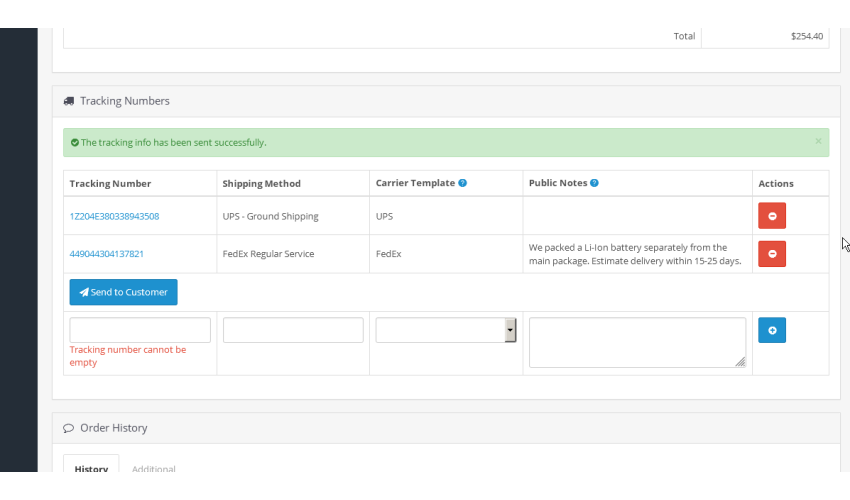Focus the empty shipping method field
Screen dimensions: 850x500
pos(293,330)
